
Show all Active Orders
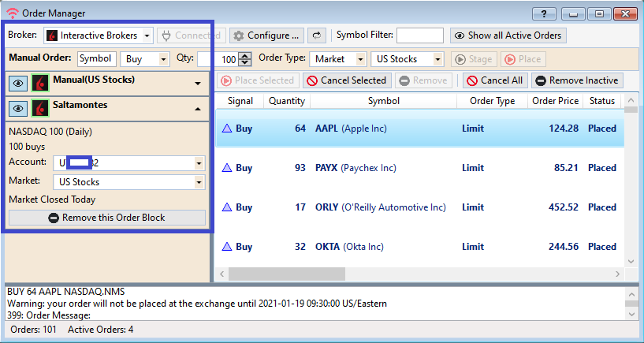[508, 35]
